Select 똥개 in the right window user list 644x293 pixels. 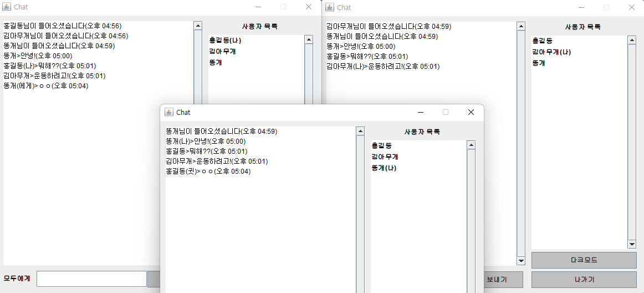pyautogui.click(x=539, y=63)
